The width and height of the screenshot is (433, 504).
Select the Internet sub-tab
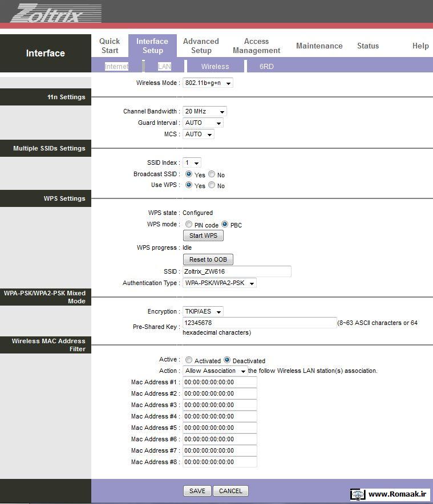[x=116, y=66]
